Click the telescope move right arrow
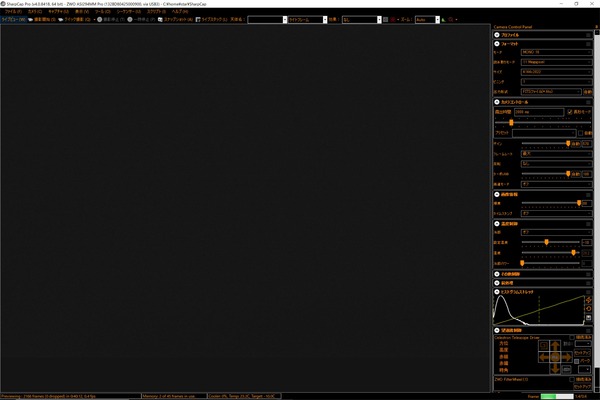600x400 pixels. coord(567,358)
